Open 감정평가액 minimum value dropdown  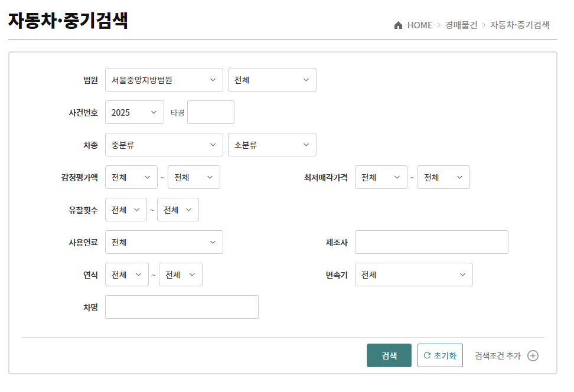132,177
